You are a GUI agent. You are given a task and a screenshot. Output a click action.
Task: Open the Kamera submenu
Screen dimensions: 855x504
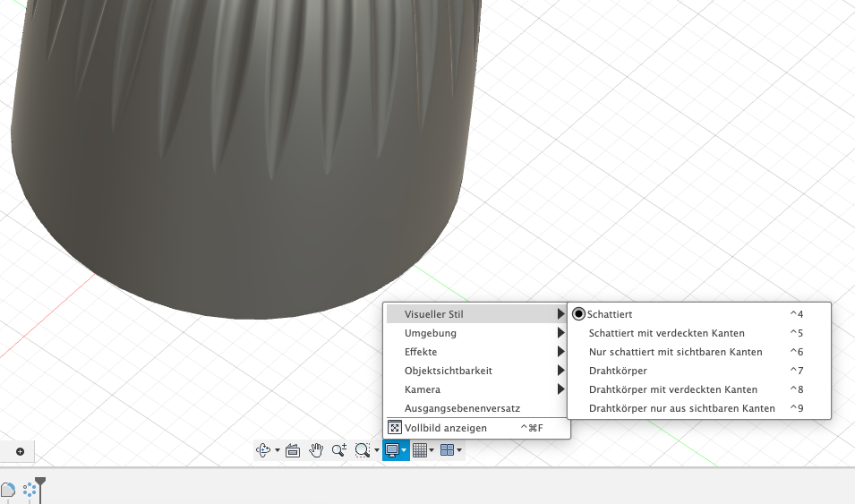pyautogui.click(x=422, y=389)
